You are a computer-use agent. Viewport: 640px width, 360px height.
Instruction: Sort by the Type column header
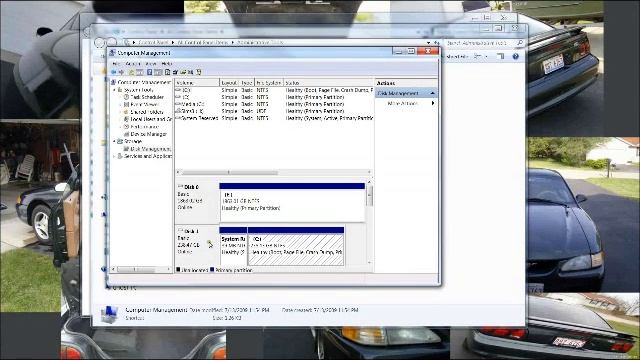click(x=247, y=83)
